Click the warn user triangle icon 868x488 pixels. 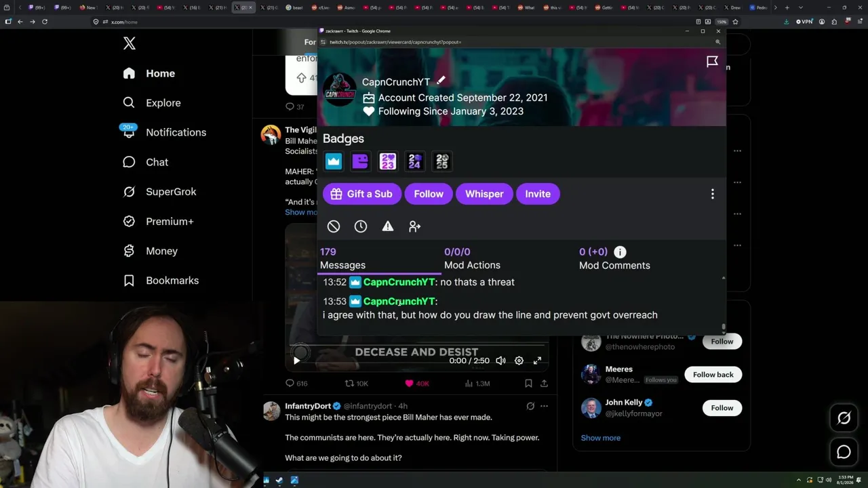[x=388, y=226]
